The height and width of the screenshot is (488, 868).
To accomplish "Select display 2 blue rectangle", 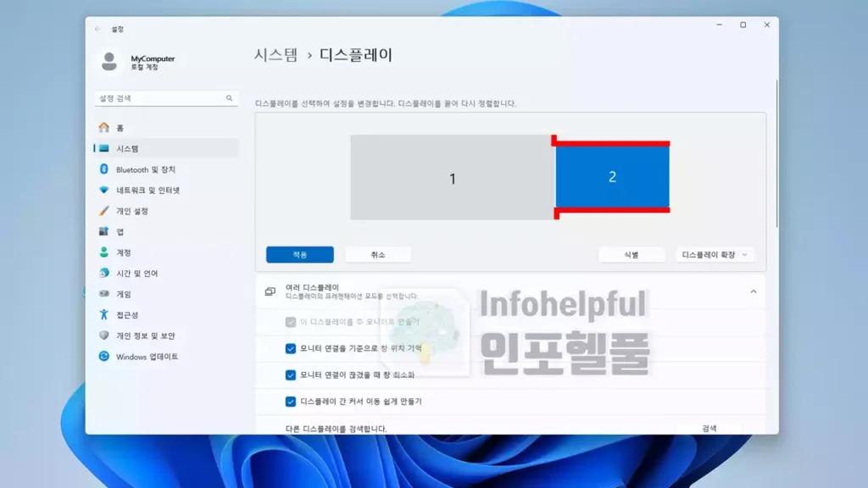I will click(x=612, y=176).
